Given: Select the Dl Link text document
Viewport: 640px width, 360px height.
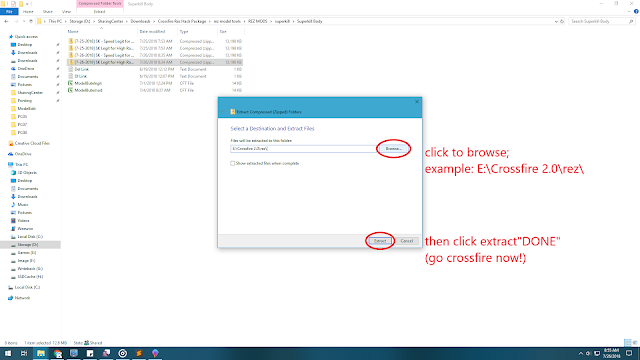Looking at the screenshot, I should point(81,76).
